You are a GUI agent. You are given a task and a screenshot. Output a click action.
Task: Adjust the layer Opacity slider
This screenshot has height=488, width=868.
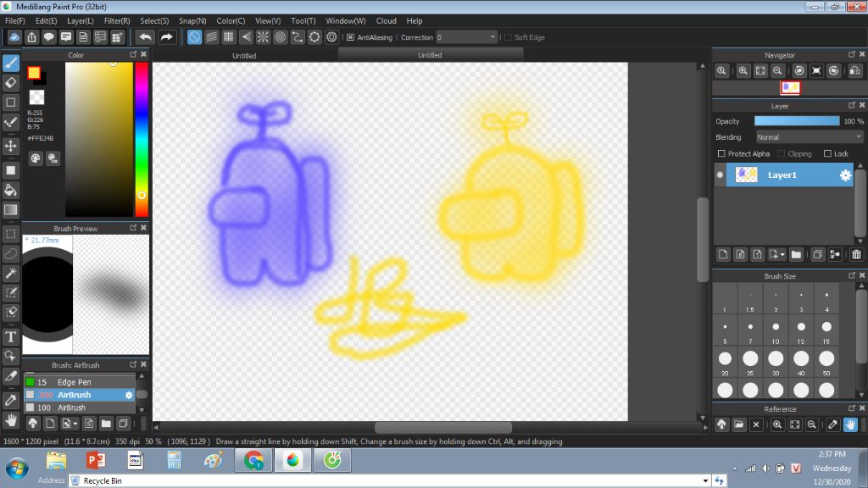[797, 121]
